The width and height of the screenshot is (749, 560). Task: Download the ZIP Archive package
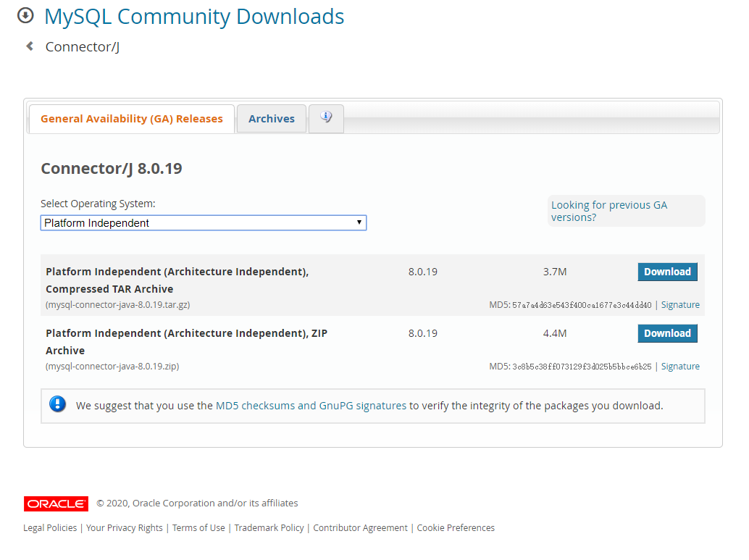pyautogui.click(x=667, y=333)
